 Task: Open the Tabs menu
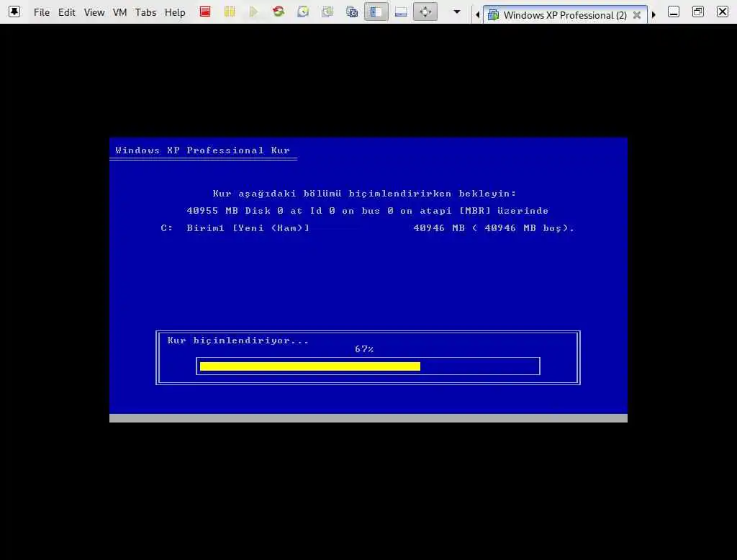(145, 12)
